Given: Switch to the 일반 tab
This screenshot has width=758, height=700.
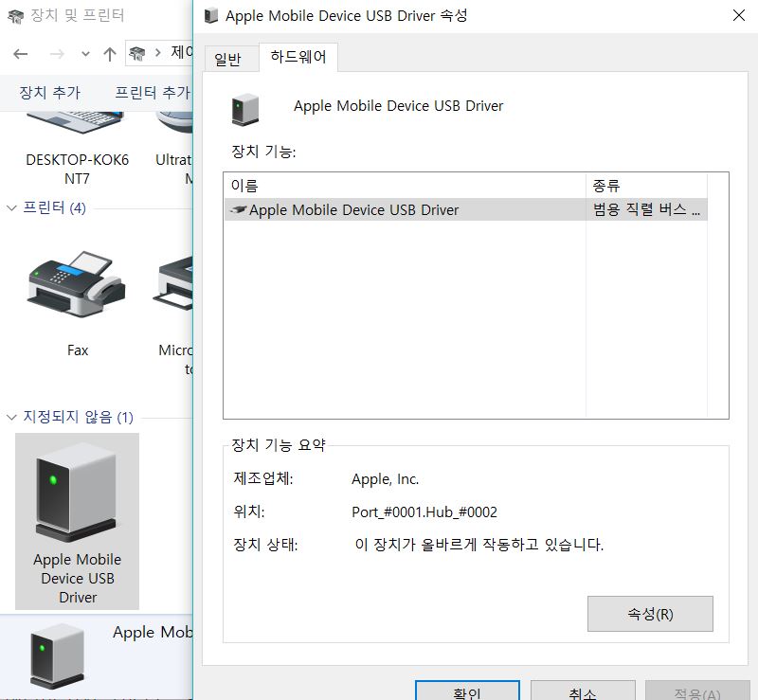Looking at the screenshot, I should tap(227, 59).
